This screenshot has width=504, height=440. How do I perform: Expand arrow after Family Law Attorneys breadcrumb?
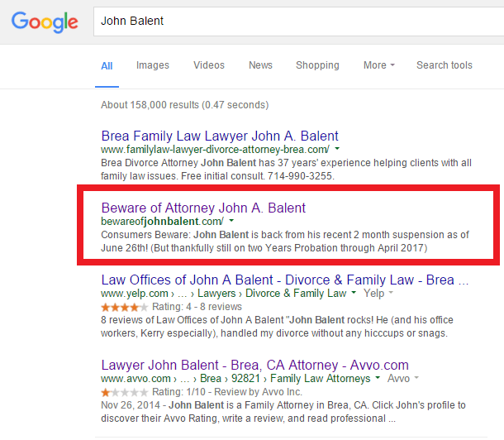point(378,378)
